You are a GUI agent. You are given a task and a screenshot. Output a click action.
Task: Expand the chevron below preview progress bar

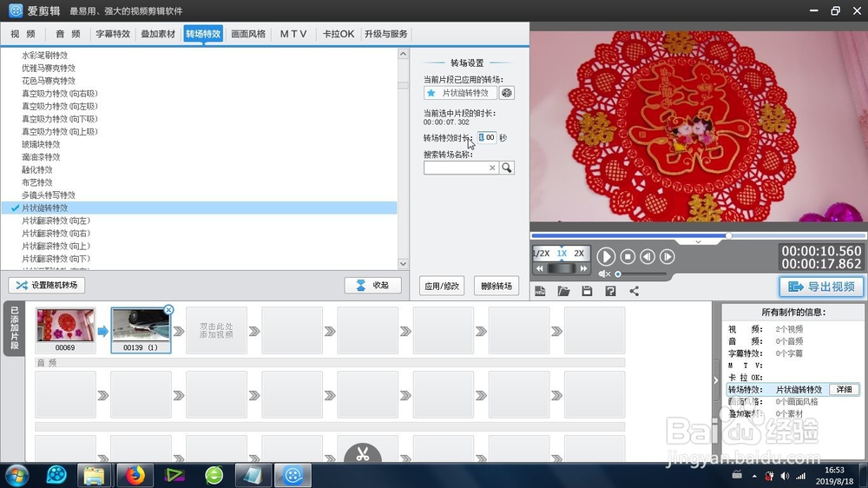pyautogui.click(x=698, y=242)
